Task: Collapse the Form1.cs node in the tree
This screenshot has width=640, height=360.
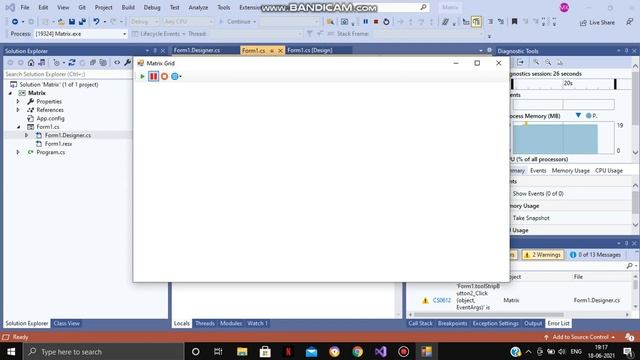Action: (x=18, y=127)
